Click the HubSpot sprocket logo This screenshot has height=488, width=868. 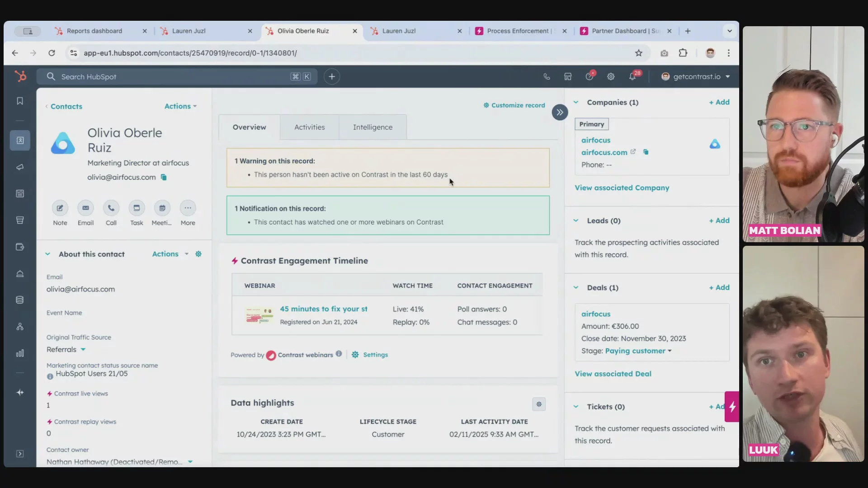pos(20,76)
